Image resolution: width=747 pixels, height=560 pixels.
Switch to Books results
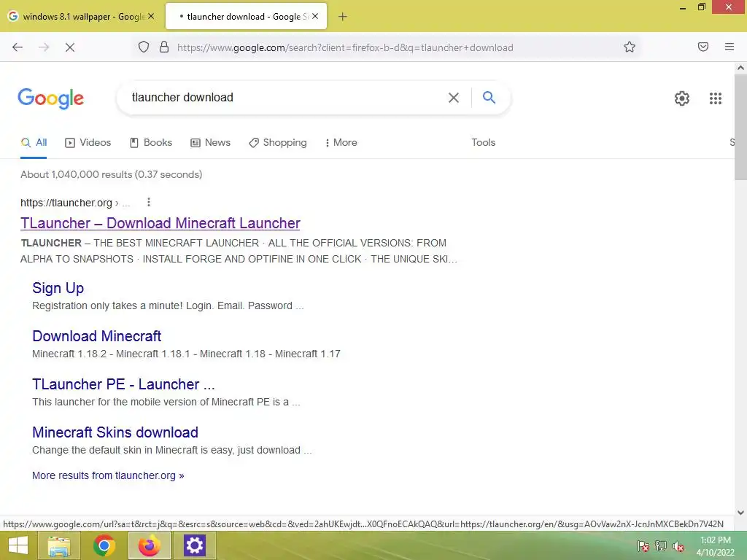pyautogui.click(x=151, y=142)
